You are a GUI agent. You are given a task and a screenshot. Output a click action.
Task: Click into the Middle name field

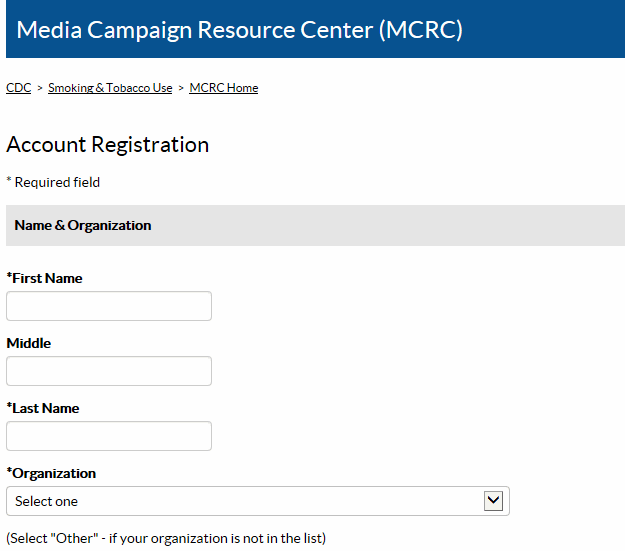coord(109,371)
